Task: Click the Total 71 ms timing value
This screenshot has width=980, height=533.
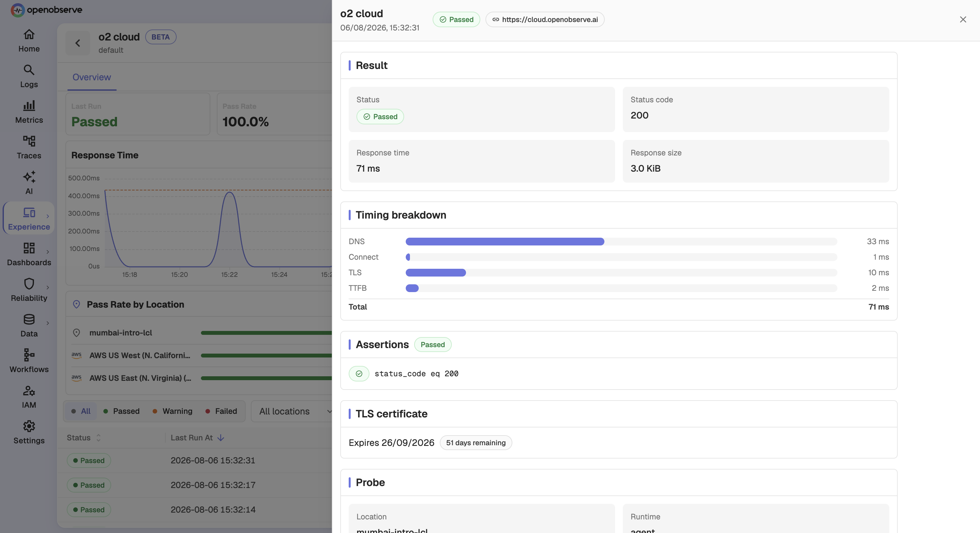Action: point(879,307)
